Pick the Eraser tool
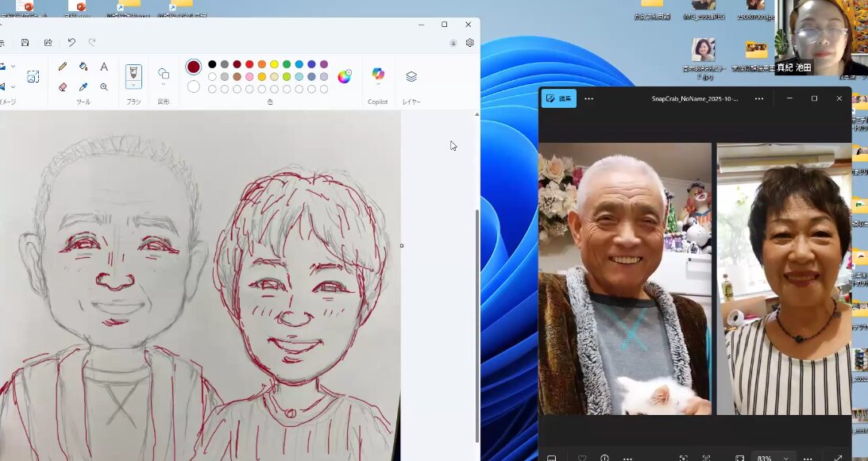Screen dimensions: 868x461 [x=63, y=86]
